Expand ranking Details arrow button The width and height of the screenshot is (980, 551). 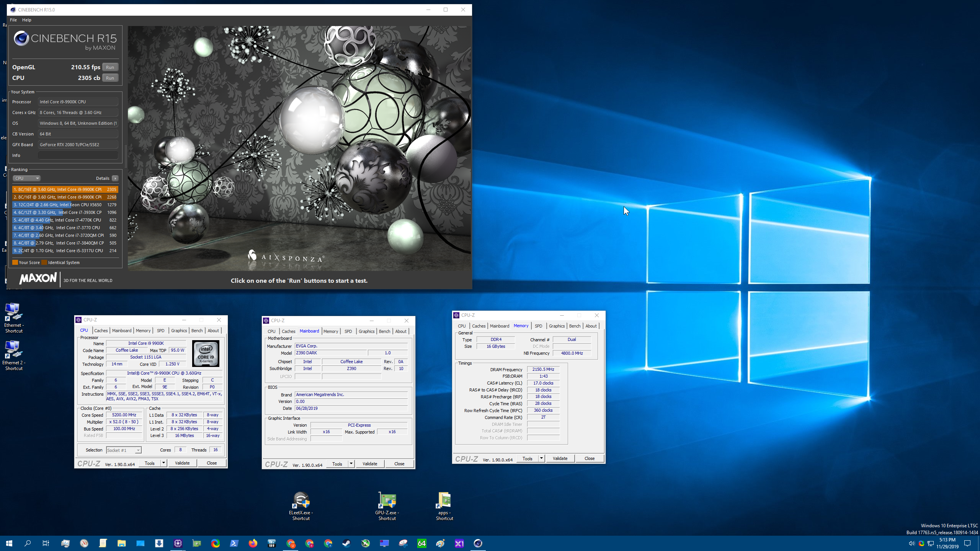pyautogui.click(x=115, y=178)
